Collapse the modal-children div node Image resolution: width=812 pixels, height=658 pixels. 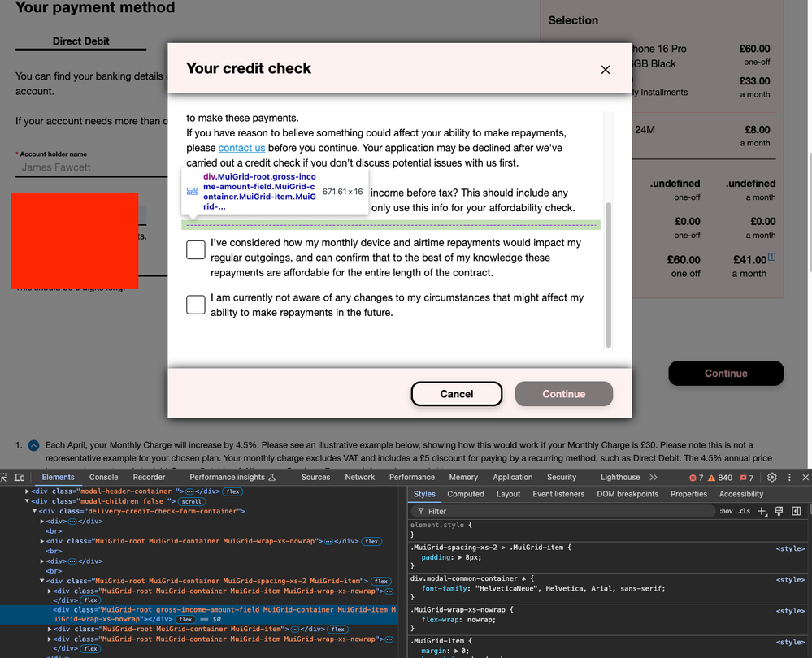28,501
